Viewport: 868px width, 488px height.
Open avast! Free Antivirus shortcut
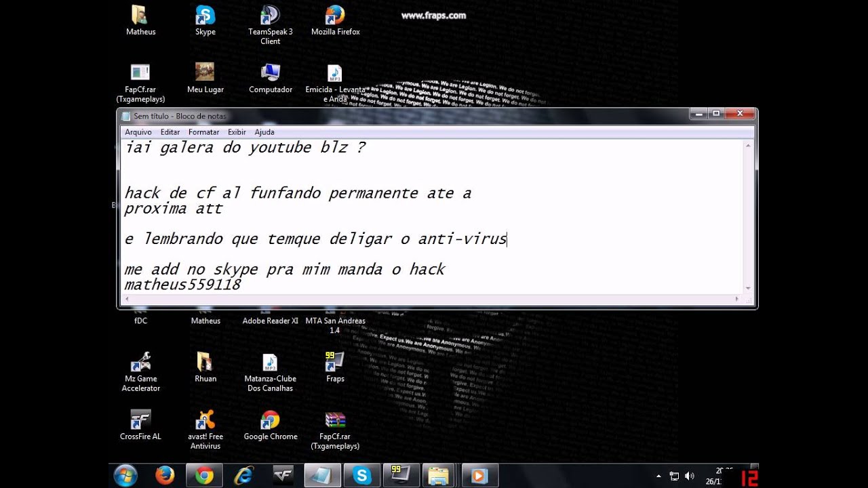(205, 430)
